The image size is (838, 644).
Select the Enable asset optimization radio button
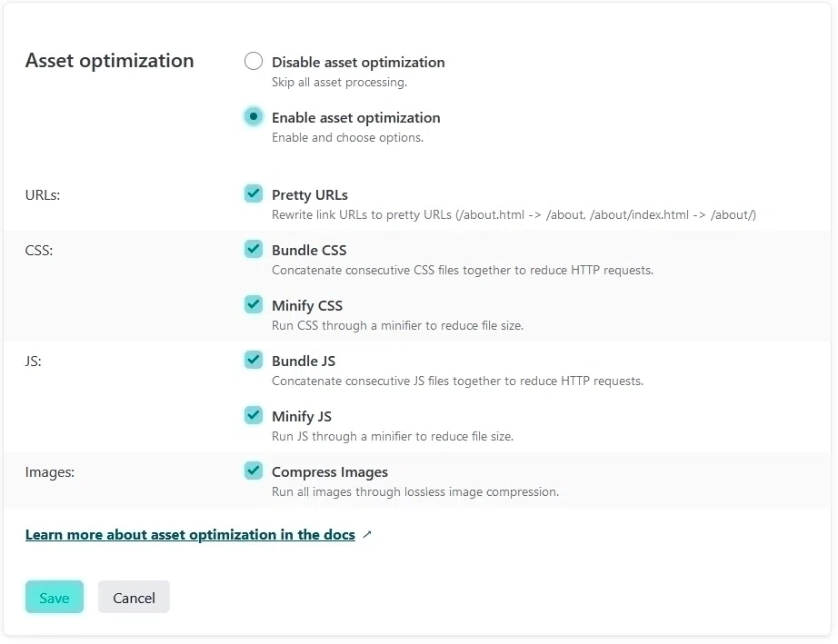(254, 116)
